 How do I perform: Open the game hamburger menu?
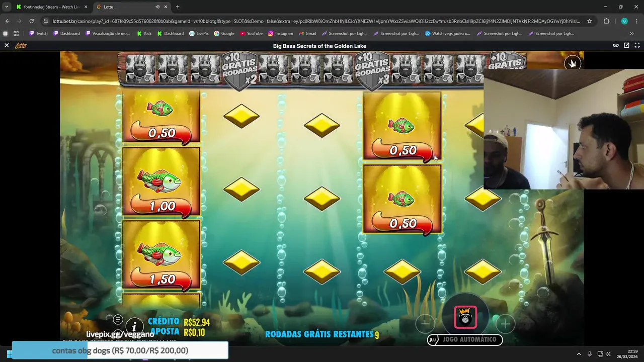(x=118, y=319)
